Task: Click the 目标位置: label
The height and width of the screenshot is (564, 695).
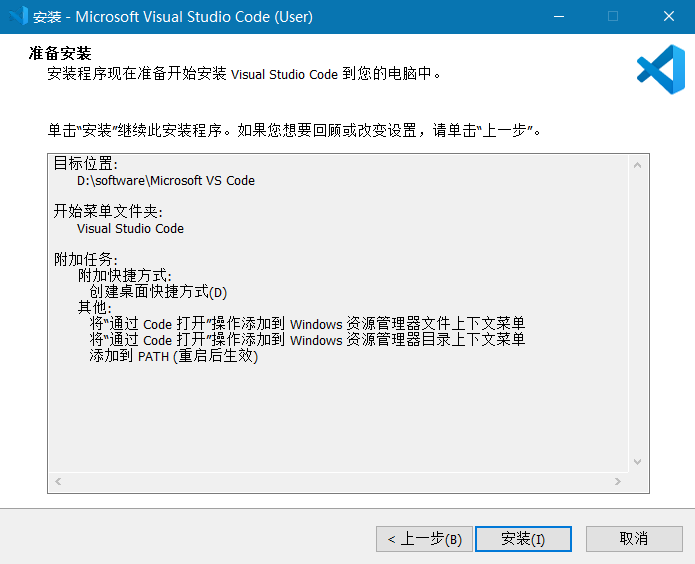Action: click(x=86, y=164)
